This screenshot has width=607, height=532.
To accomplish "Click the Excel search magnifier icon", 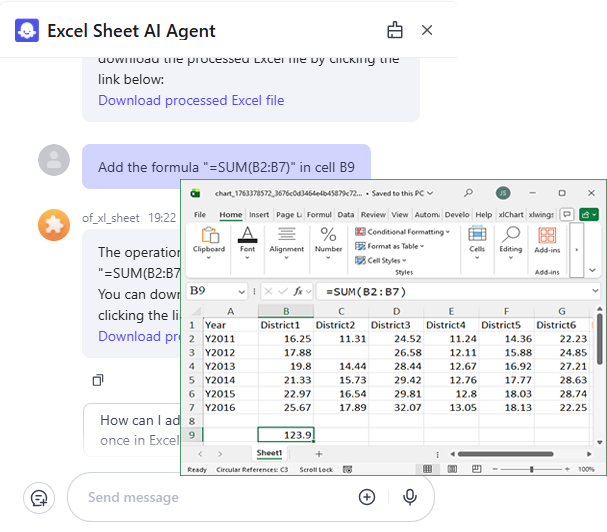I will pyautogui.click(x=468, y=192).
